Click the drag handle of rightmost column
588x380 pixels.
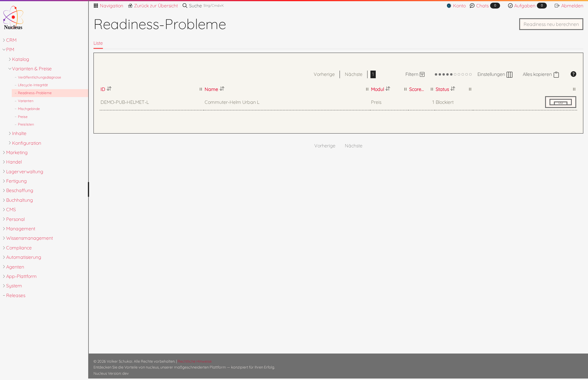coord(574,89)
